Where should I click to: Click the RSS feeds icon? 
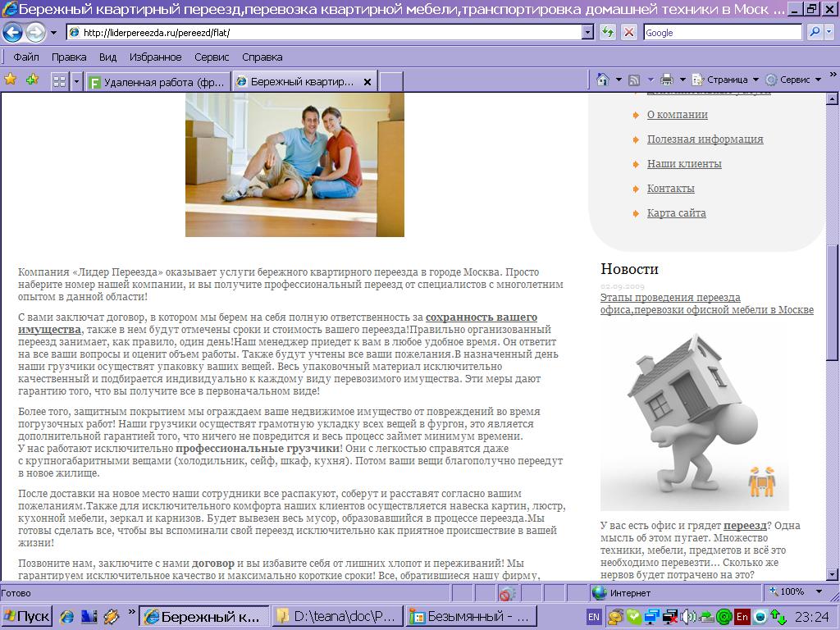tap(634, 80)
